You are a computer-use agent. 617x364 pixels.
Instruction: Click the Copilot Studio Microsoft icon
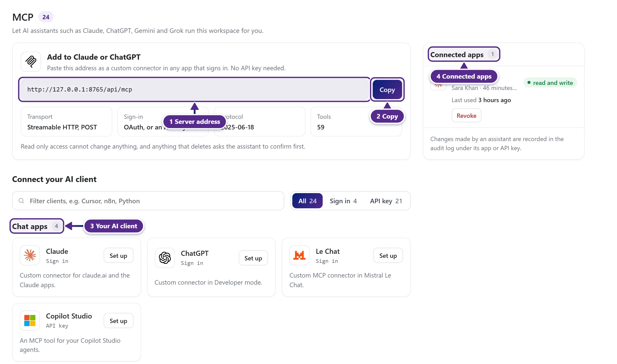tap(30, 321)
